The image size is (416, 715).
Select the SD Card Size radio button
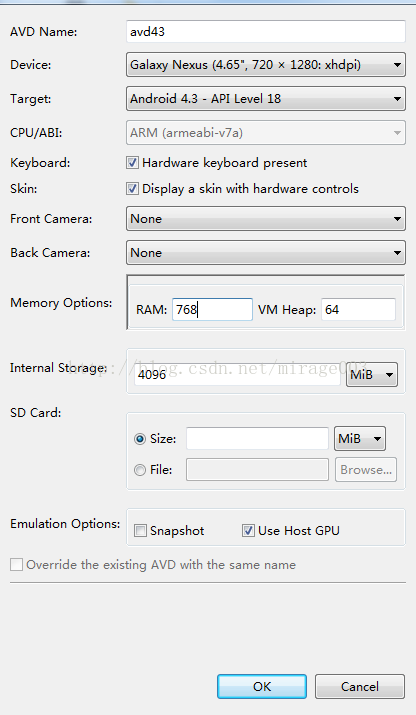click(x=140, y=439)
